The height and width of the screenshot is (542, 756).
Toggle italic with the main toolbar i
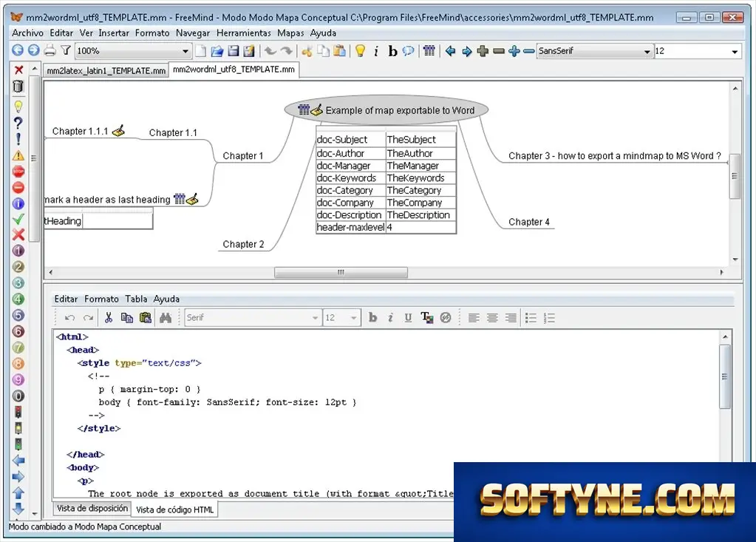pos(376,51)
